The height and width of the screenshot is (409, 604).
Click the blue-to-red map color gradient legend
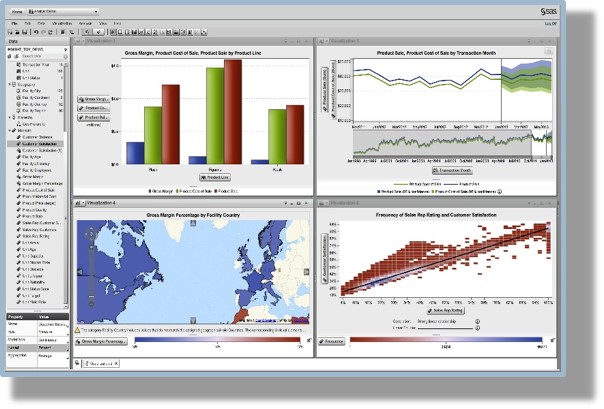[x=217, y=340]
